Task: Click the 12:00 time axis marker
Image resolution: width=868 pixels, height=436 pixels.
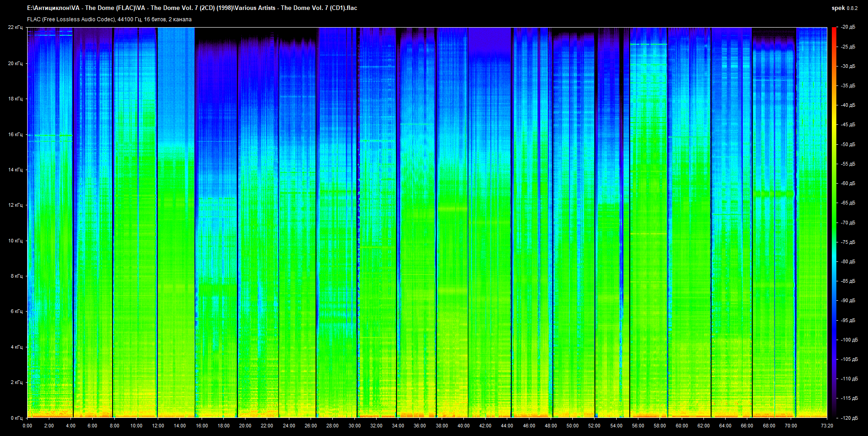Action: (x=158, y=426)
